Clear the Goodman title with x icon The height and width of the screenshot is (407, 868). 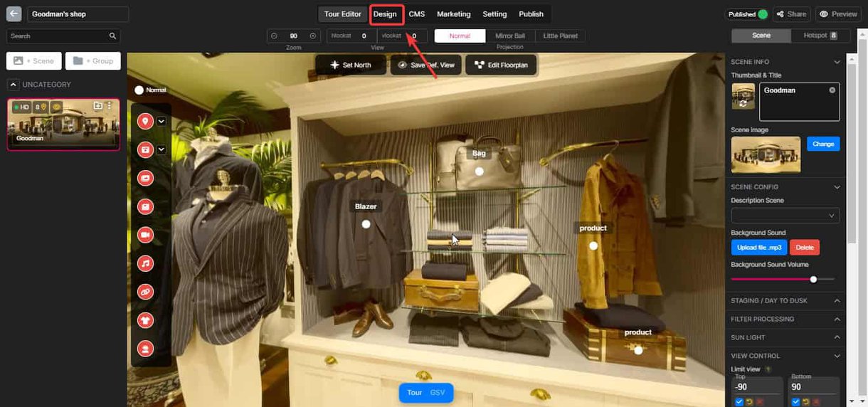point(832,90)
